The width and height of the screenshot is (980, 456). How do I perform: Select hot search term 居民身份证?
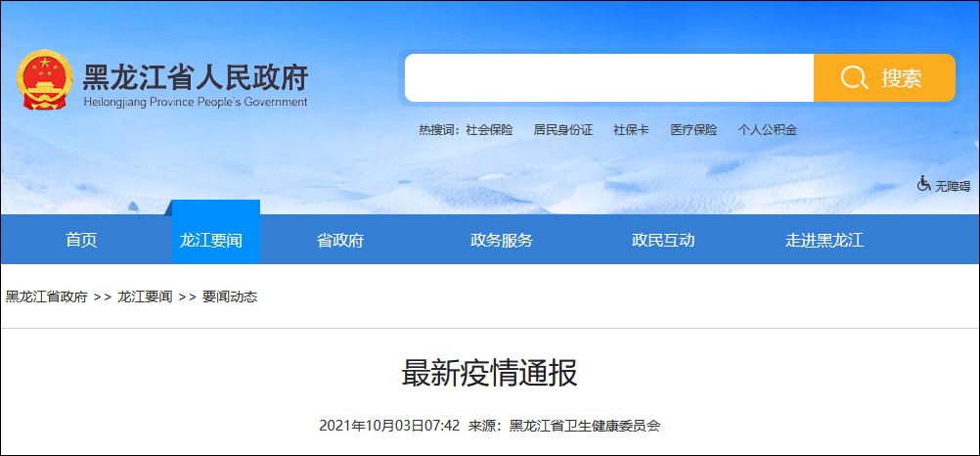563,130
